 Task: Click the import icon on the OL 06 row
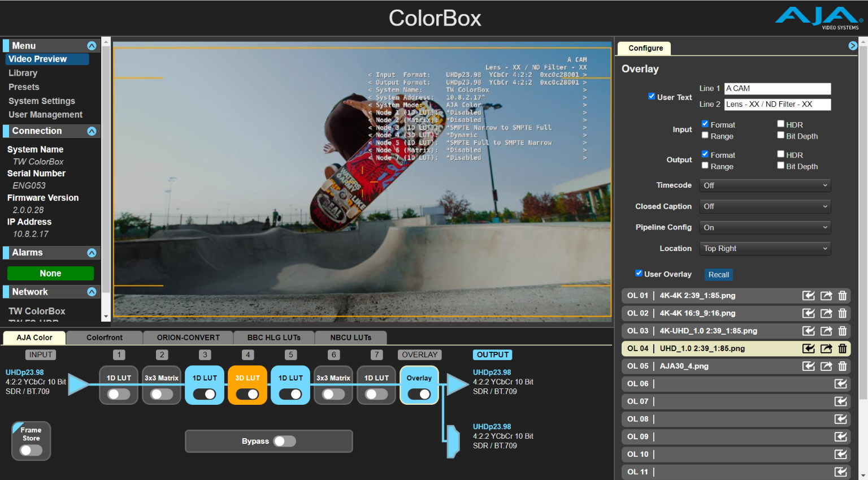pyautogui.click(x=840, y=383)
